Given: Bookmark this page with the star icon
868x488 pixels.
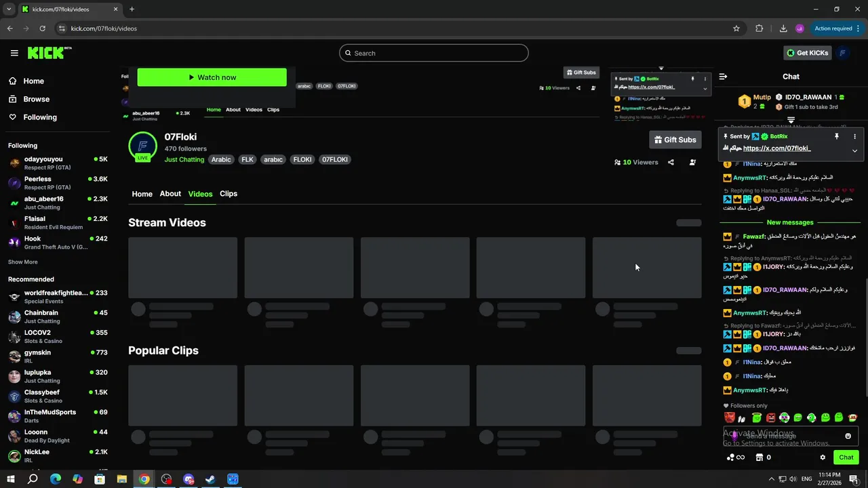Looking at the screenshot, I should [736, 28].
